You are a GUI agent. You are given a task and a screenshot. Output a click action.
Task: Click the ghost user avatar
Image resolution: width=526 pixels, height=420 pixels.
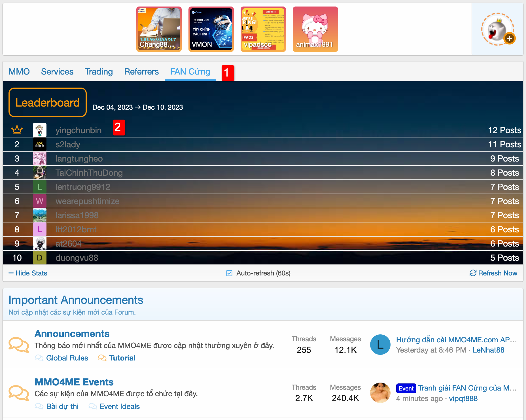point(497,29)
